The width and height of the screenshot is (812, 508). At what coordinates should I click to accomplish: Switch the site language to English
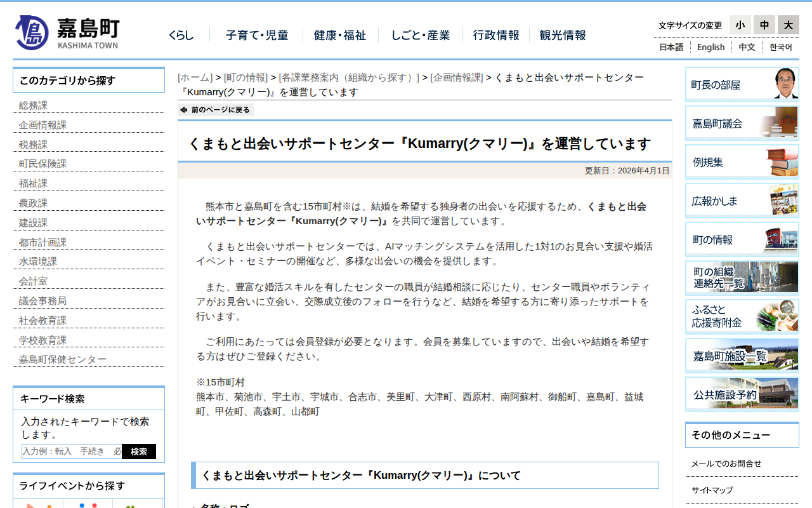710,46
